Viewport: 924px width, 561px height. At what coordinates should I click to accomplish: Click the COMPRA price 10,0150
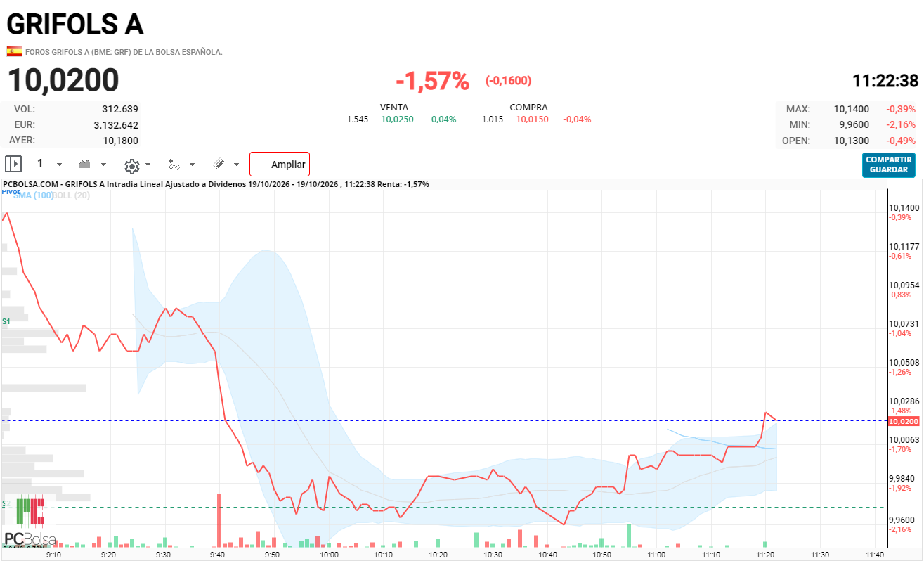pyautogui.click(x=532, y=120)
